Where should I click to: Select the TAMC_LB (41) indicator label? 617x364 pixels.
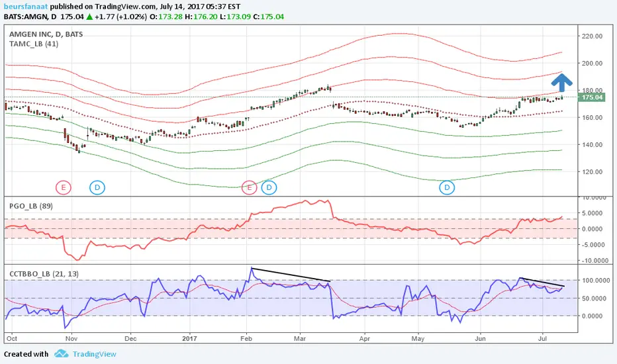34,44
